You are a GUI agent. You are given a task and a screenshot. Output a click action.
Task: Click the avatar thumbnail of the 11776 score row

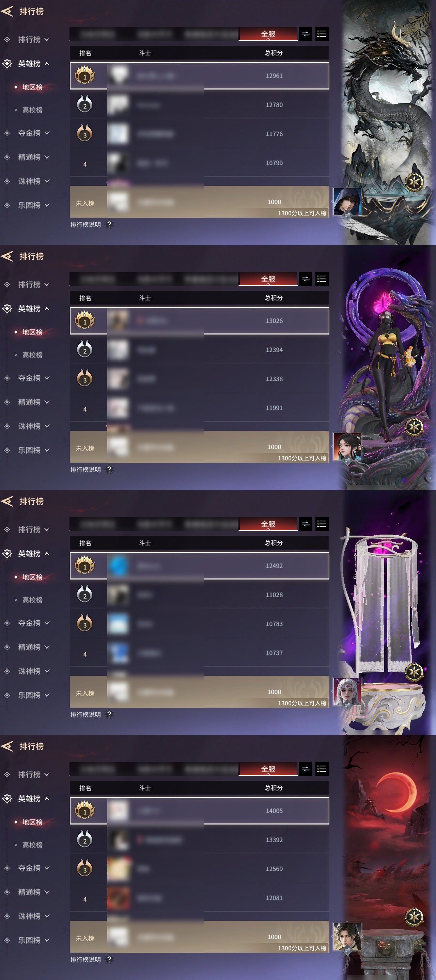click(x=119, y=134)
